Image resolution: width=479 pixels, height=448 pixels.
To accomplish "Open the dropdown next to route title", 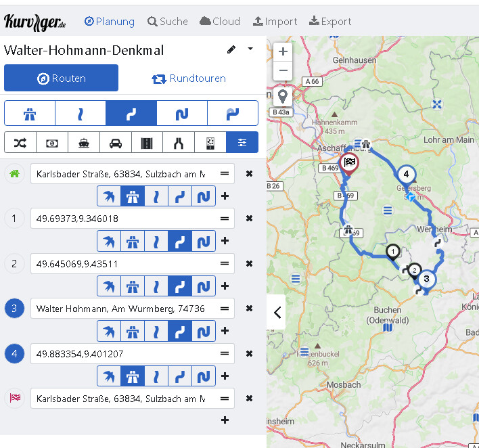I will [x=250, y=49].
